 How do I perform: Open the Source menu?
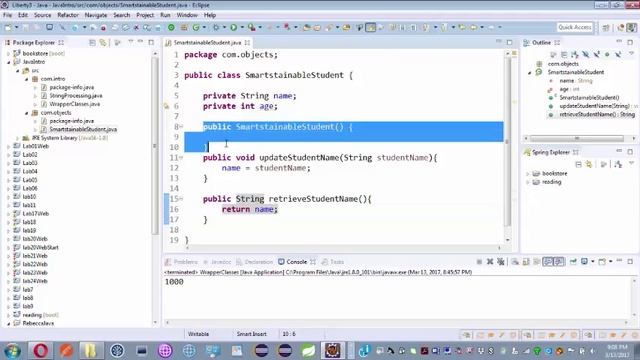[x=42, y=15]
